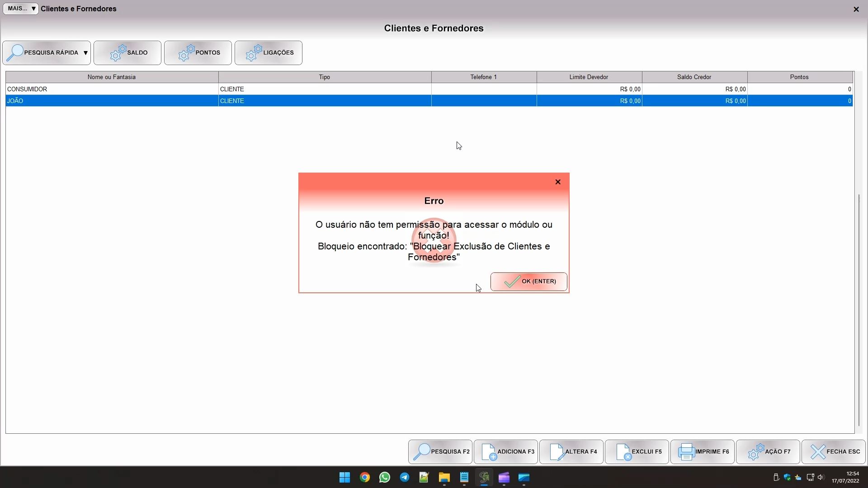868x488 pixels.
Task: Open the Ligações gear button
Action: coord(269,53)
